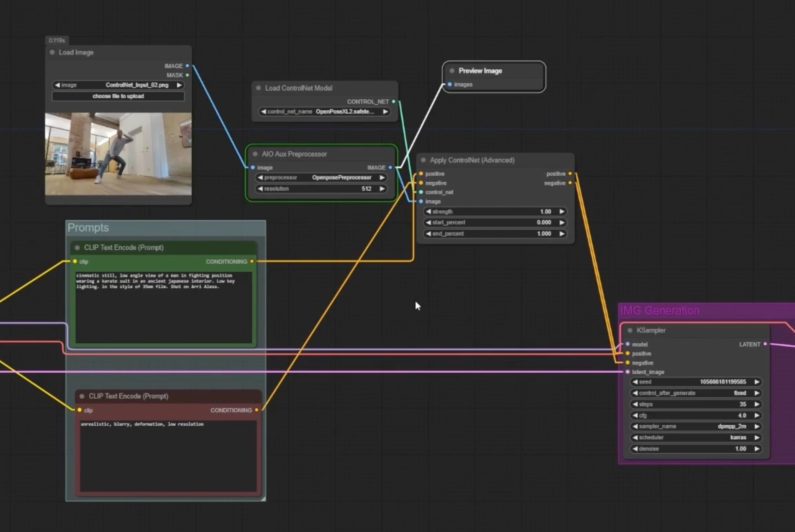Click the control_net input socket on Apply ControlNet
The width and height of the screenshot is (795, 532).
(x=421, y=192)
